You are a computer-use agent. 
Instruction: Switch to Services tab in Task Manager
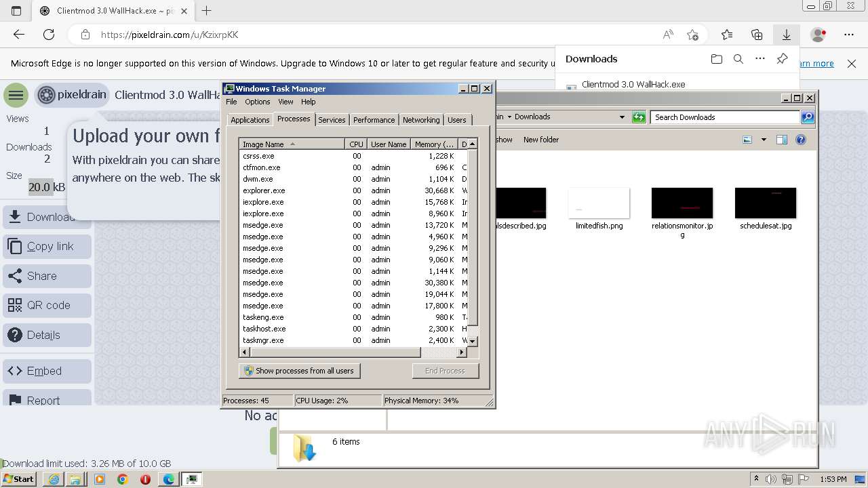[332, 120]
